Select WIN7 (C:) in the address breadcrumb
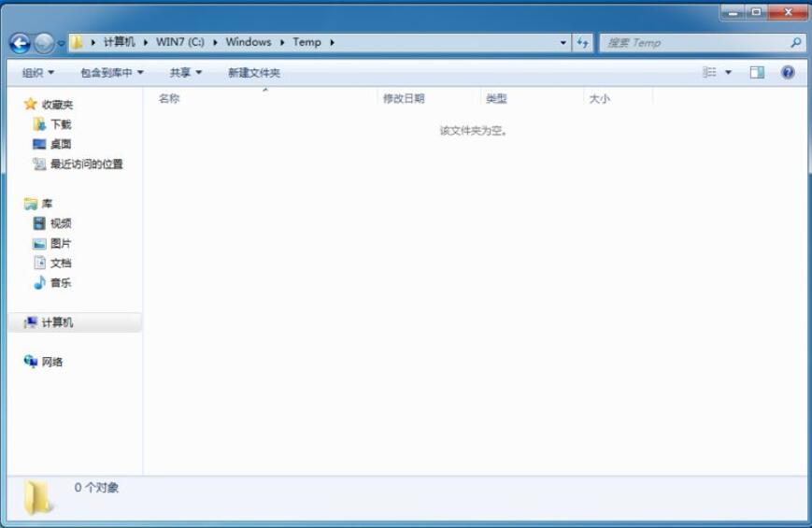This screenshot has height=528, width=812. click(180, 42)
